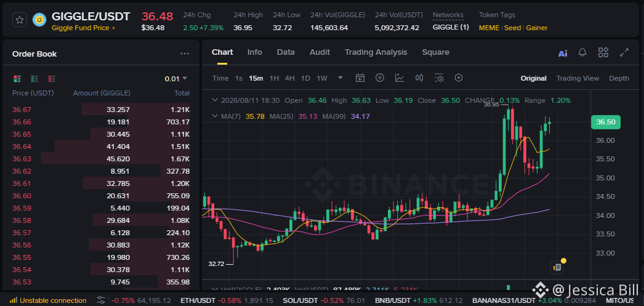Switch to the Chart tab
This screenshot has height=306, width=644.
click(x=222, y=52)
